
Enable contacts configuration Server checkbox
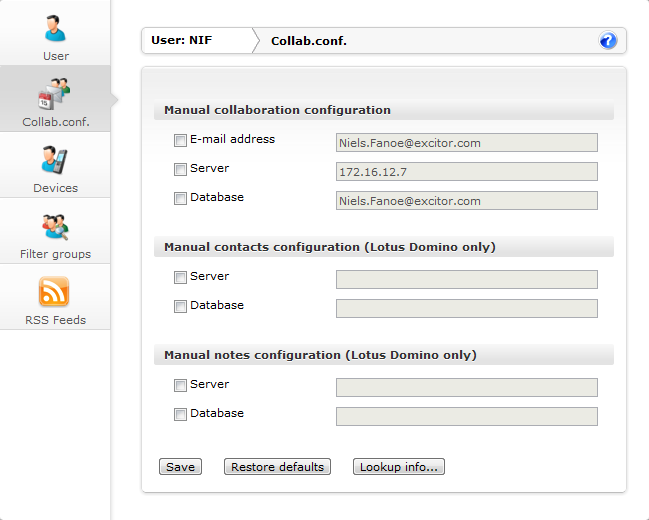pyautogui.click(x=180, y=278)
